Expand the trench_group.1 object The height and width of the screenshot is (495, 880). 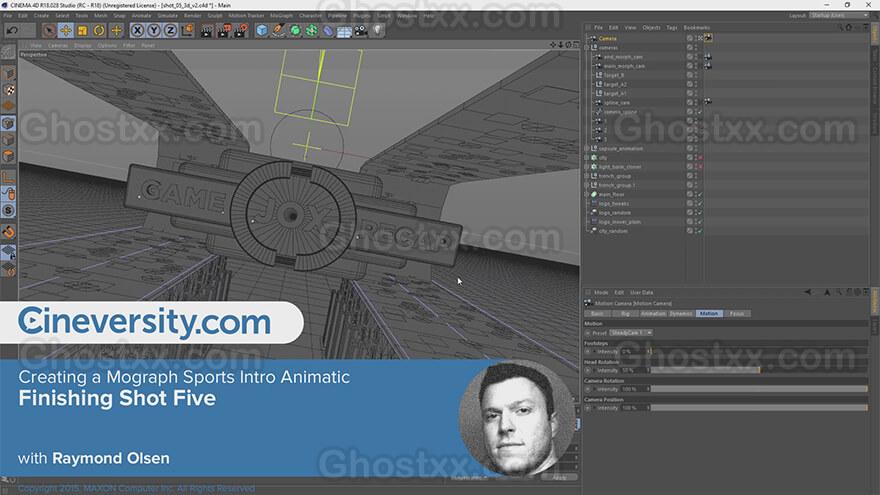(x=587, y=185)
